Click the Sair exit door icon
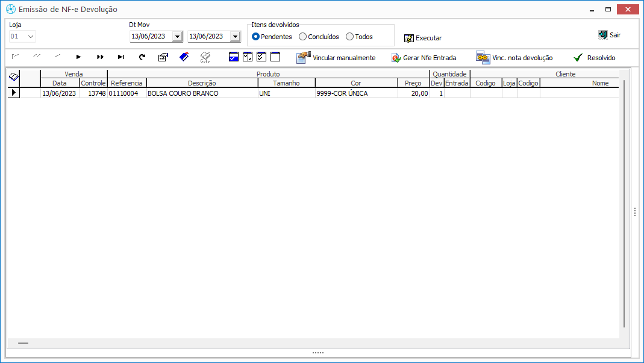This screenshot has height=363, width=644. click(602, 35)
